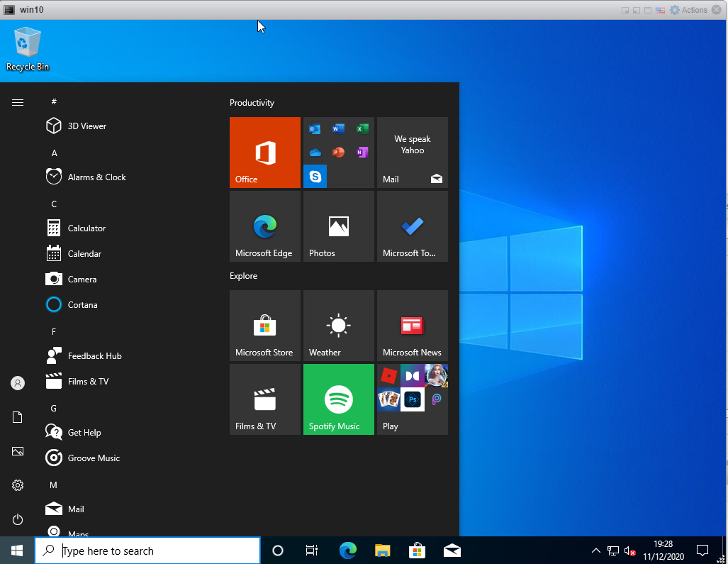The image size is (728, 564).
Task: Open File Explorer from the taskbar
Action: [x=382, y=551]
